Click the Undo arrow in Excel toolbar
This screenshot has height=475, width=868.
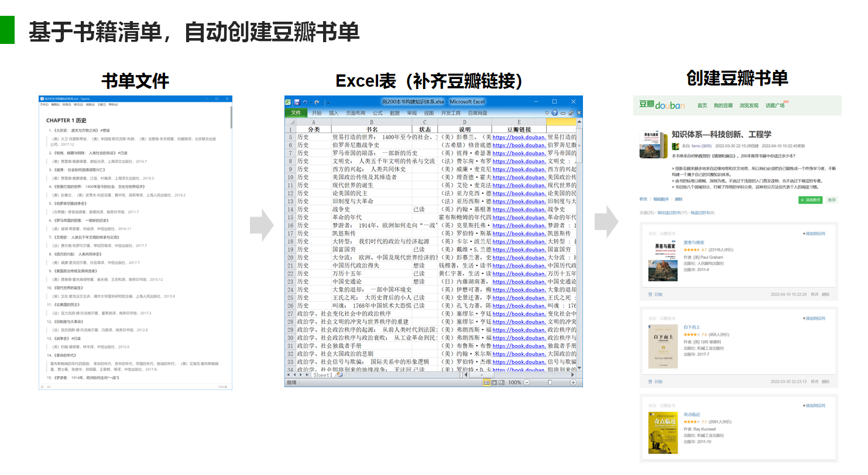tap(305, 102)
